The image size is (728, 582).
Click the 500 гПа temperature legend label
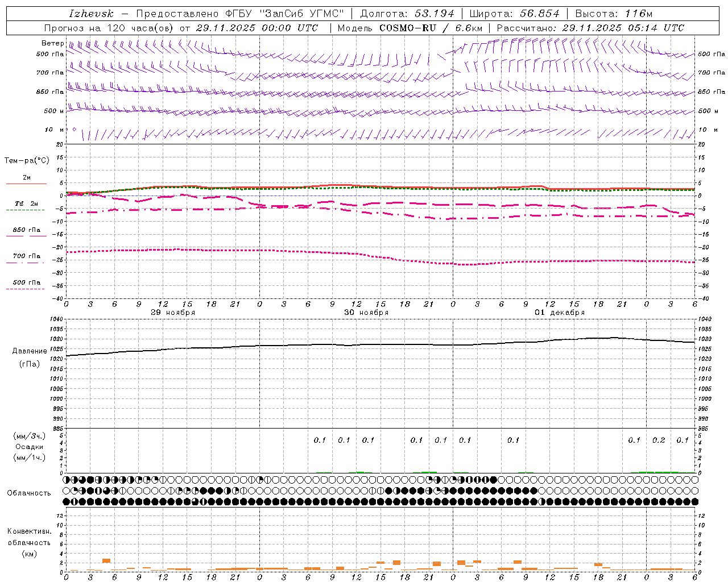tap(27, 282)
